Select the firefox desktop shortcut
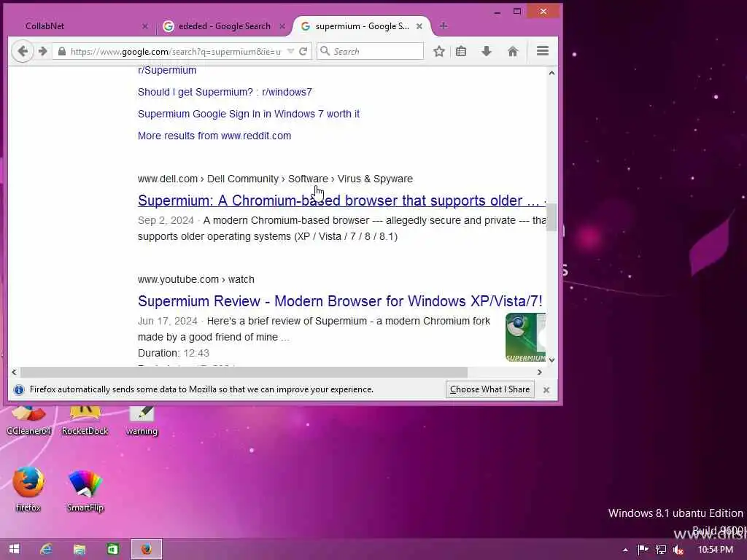This screenshot has width=747, height=560. pos(28,488)
